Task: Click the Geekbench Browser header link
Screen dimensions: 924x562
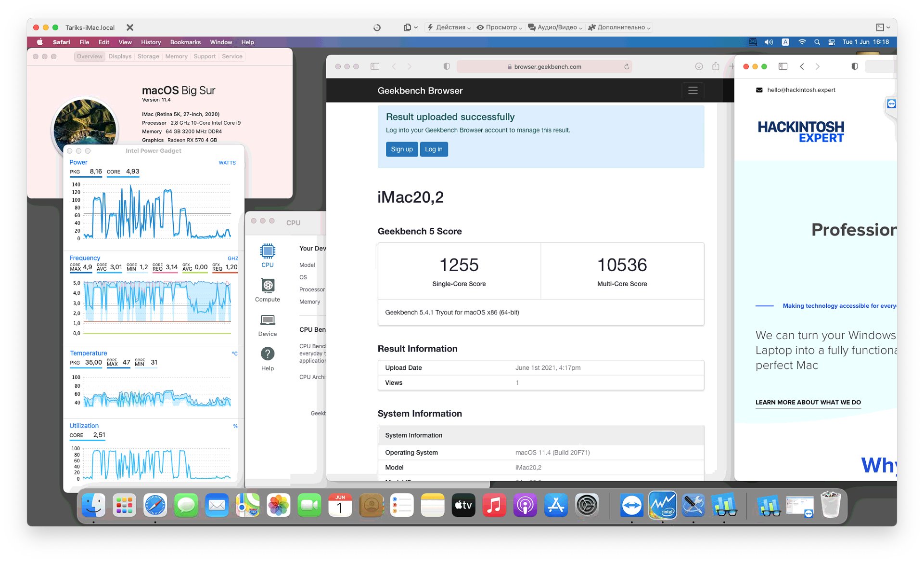Action: click(x=420, y=91)
